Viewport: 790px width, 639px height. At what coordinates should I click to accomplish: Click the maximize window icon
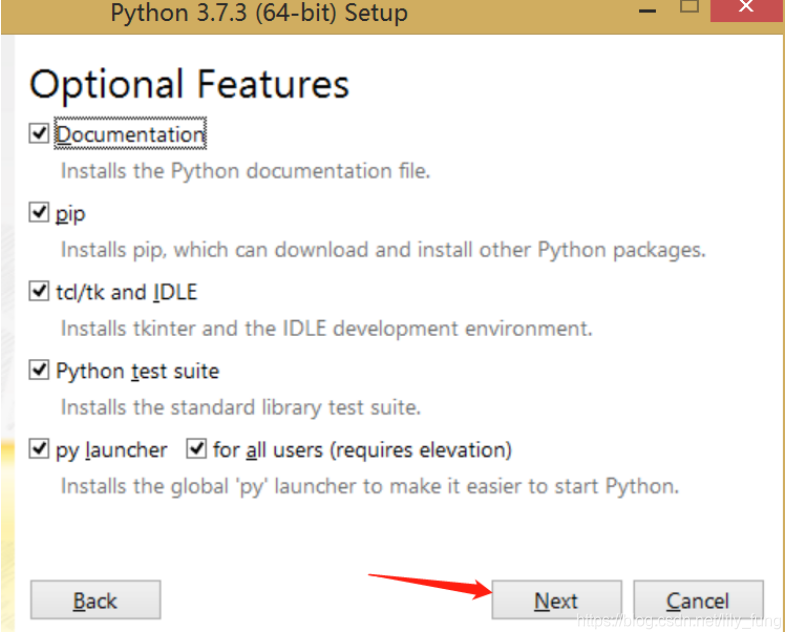(x=689, y=7)
